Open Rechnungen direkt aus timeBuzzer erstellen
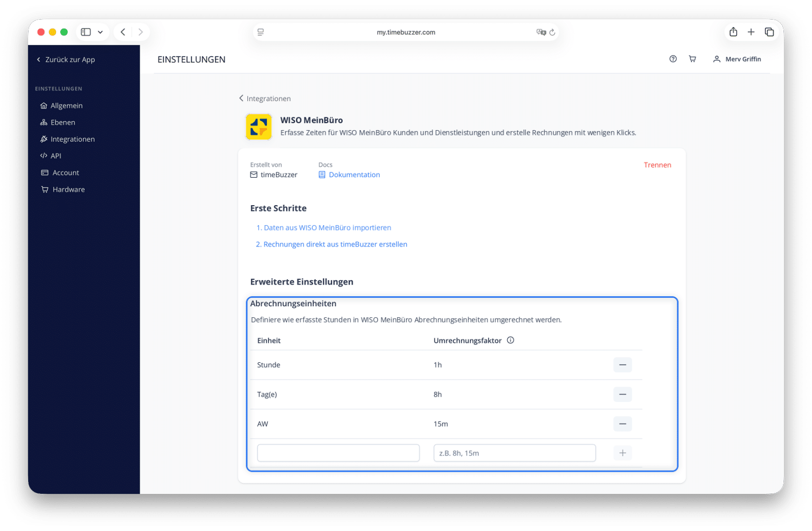 click(x=331, y=244)
